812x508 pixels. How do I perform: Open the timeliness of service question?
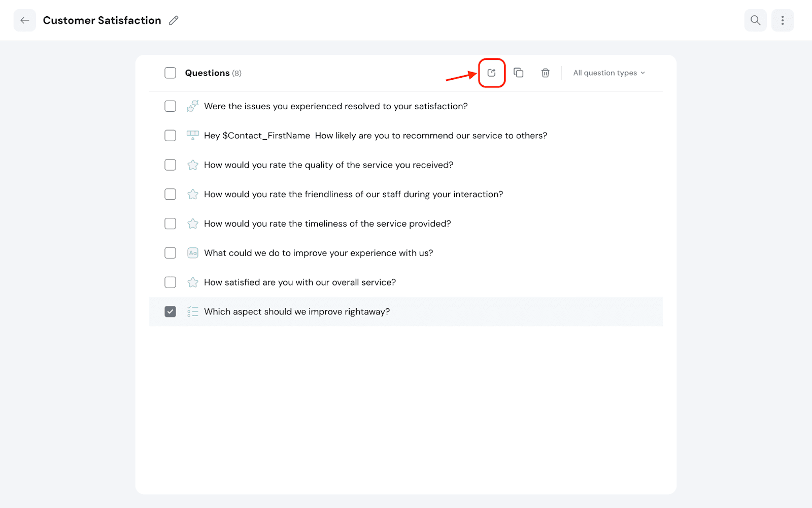click(x=327, y=224)
